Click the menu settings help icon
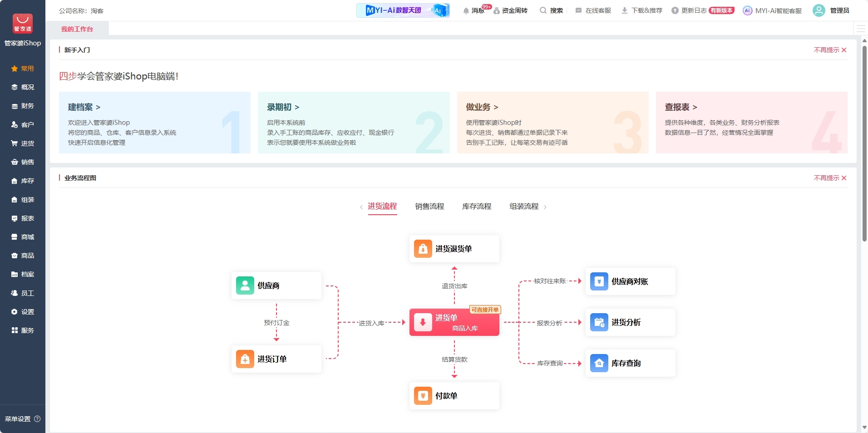Screen dimensions: 868x433 pos(38,419)
